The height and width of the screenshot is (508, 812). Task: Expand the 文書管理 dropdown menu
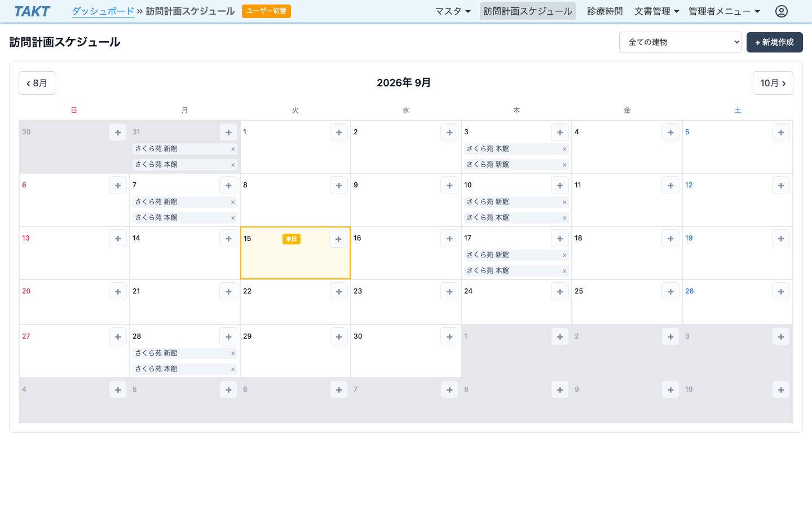(657, 11)
